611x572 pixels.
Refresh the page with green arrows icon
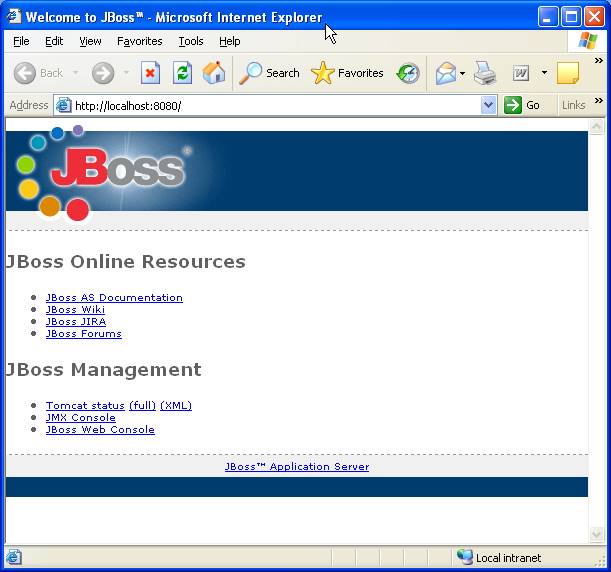pos(182,73)
